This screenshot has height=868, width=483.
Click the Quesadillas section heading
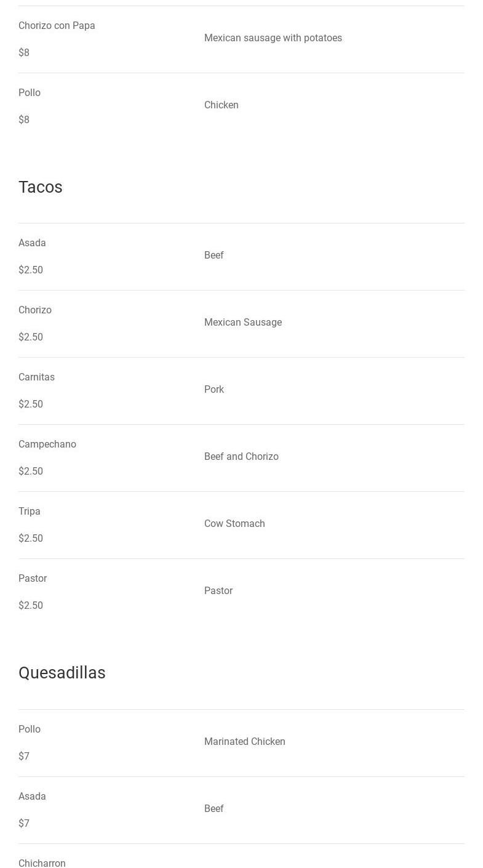62,673
